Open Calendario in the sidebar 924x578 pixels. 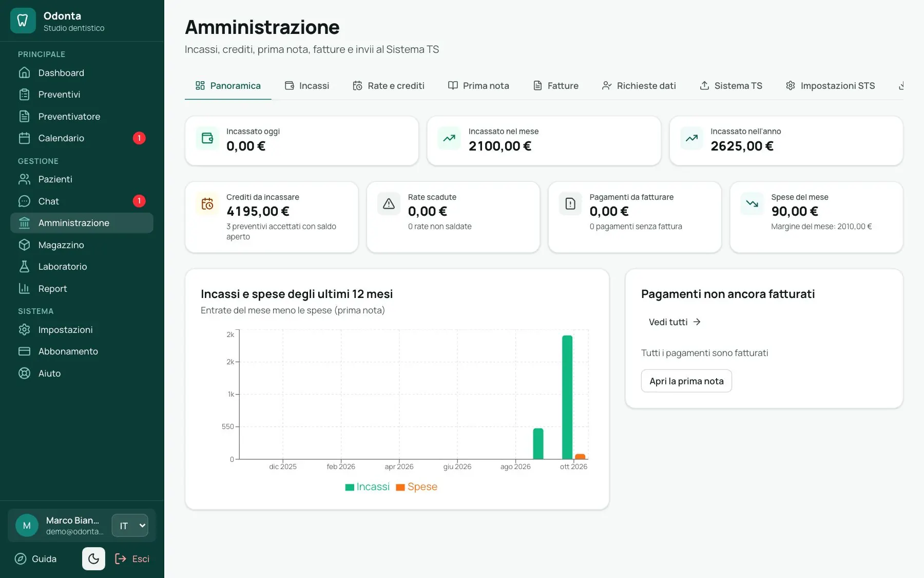[x=82, y=138]
